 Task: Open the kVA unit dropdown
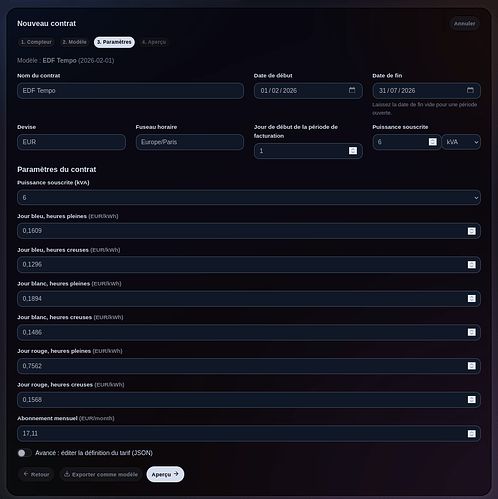(461, 142)
